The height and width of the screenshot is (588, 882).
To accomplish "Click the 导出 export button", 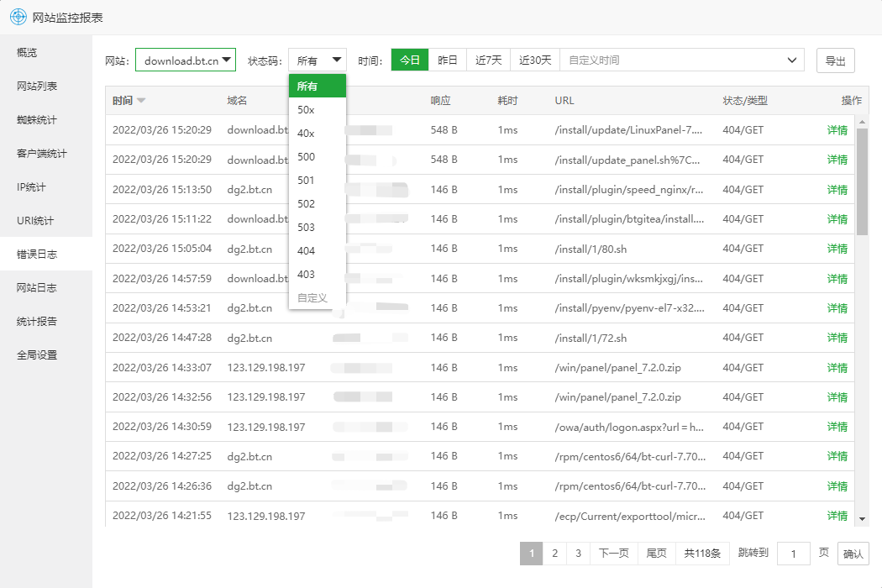I will 835,60.
